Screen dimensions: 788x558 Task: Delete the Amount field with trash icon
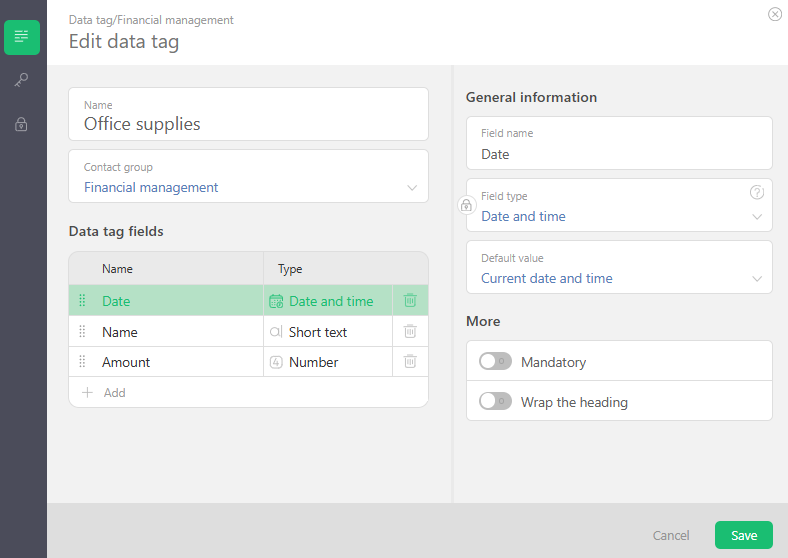point(410,361)
